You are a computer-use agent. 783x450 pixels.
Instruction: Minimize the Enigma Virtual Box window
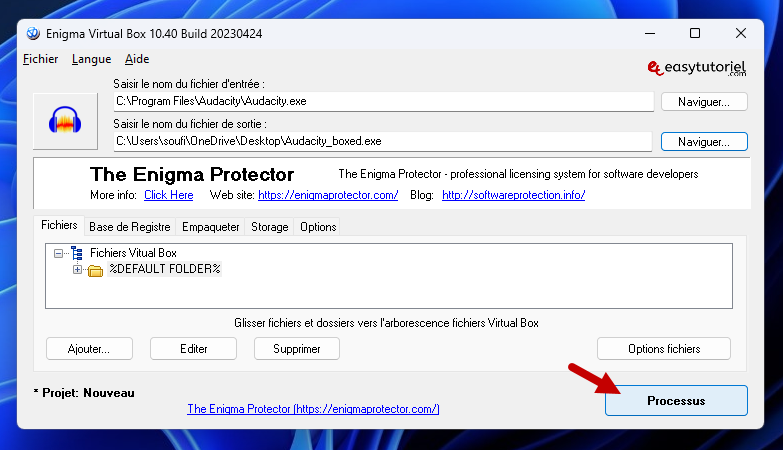pyautogui.click(x=650, y=33)
